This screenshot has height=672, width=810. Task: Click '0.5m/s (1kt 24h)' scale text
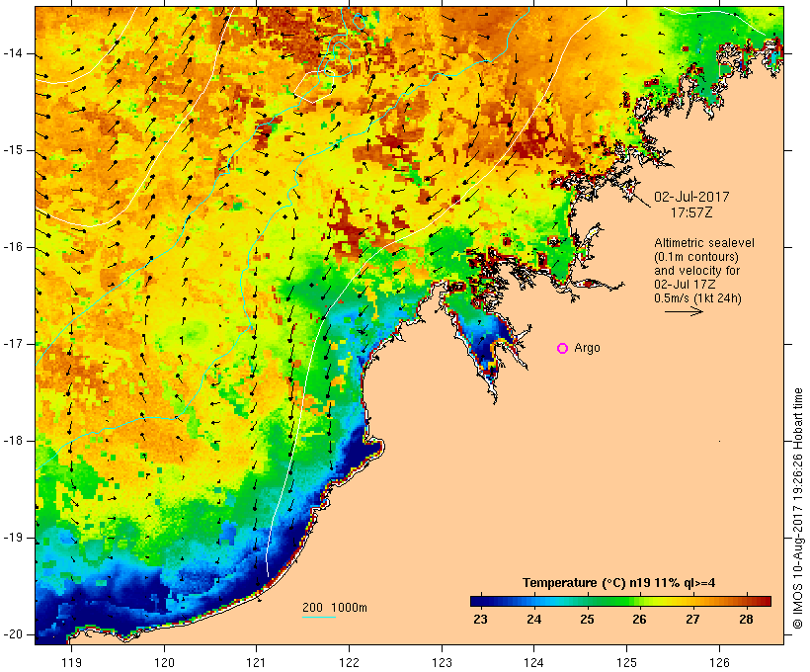pos(698,298)
